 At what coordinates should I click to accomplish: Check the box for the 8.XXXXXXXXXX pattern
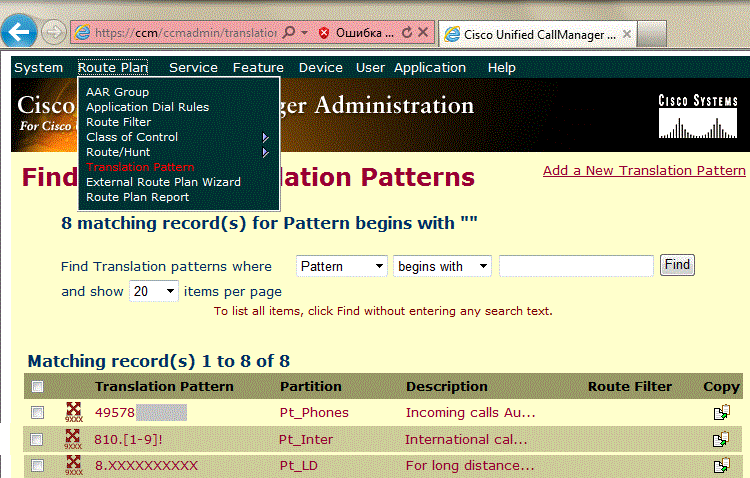(x=38, y=465)
